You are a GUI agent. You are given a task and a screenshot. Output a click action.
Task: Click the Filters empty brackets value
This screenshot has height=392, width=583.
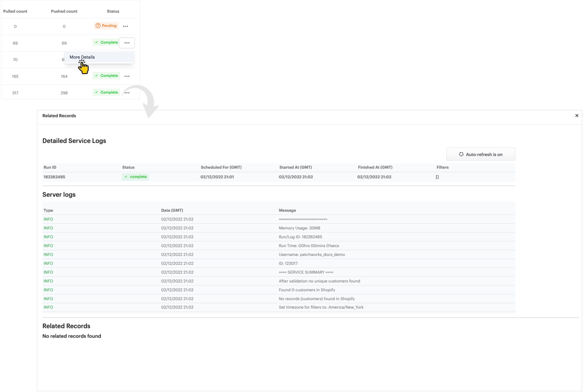(x=437, y=177)
